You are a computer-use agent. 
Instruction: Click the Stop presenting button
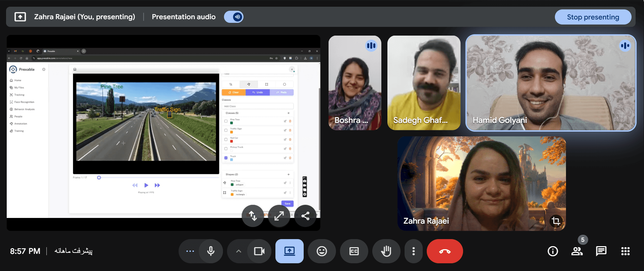pos(593,17)
